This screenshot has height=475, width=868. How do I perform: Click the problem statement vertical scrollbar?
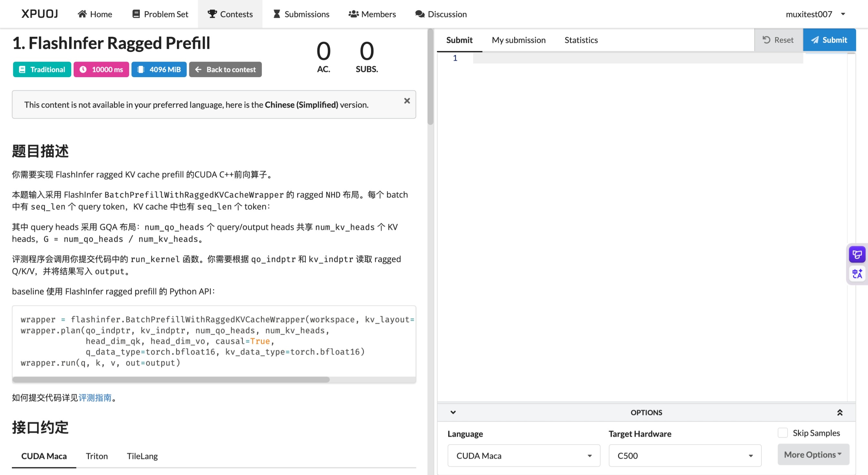click(430, 77)
